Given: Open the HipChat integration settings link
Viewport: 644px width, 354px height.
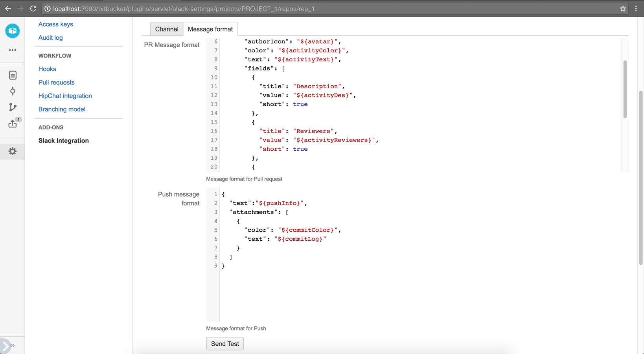Looking at the screenshot, I should (65, 96).
